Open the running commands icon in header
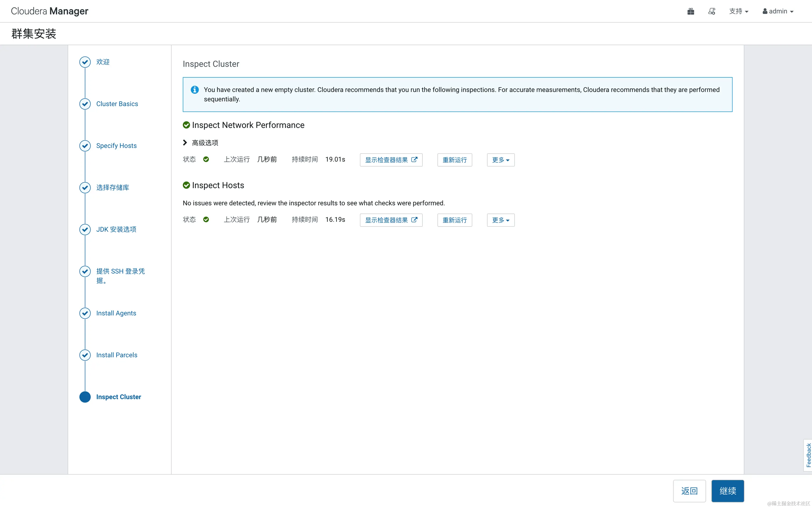Screen dimensions: 812x508 [712, 11]
